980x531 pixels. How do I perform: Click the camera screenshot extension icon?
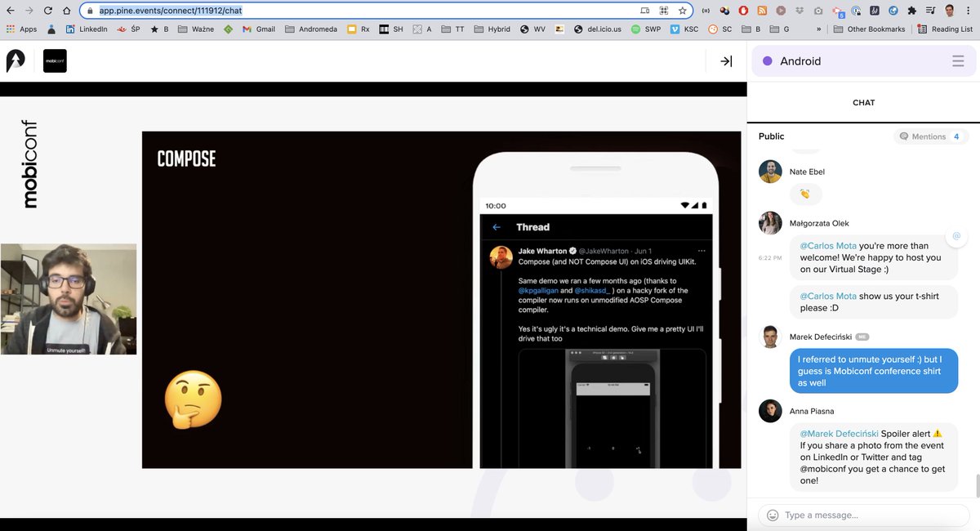tap(818, 11)
